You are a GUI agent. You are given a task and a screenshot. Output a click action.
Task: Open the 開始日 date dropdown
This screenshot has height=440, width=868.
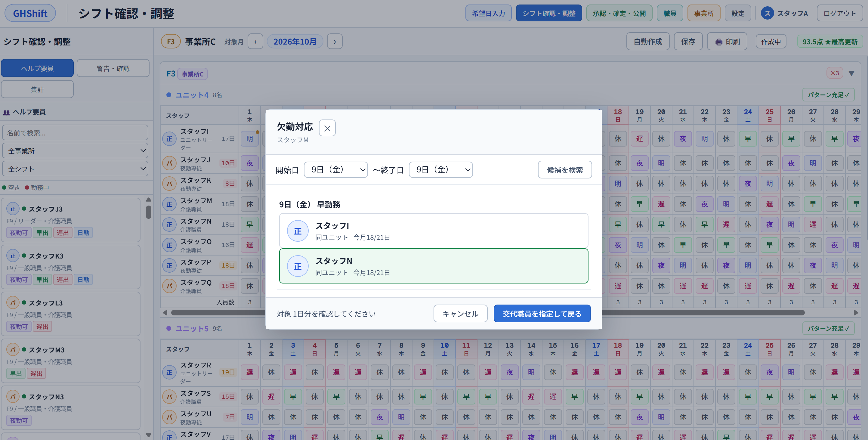tap(335, 170)
